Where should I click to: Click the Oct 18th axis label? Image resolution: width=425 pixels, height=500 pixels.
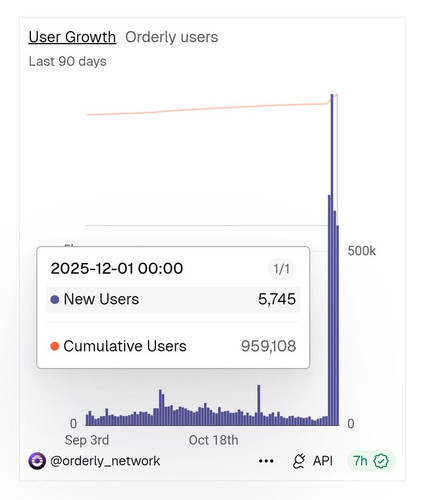(213, 440)
